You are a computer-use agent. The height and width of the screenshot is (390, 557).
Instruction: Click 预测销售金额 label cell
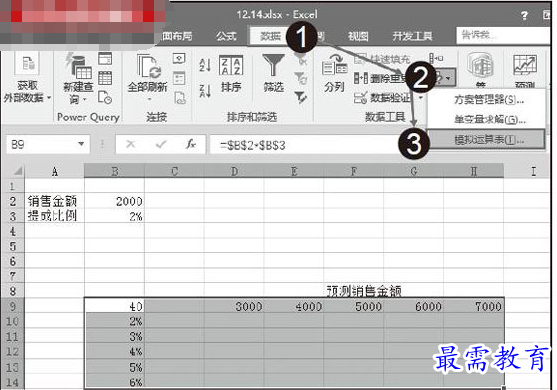tap(364, 291)
